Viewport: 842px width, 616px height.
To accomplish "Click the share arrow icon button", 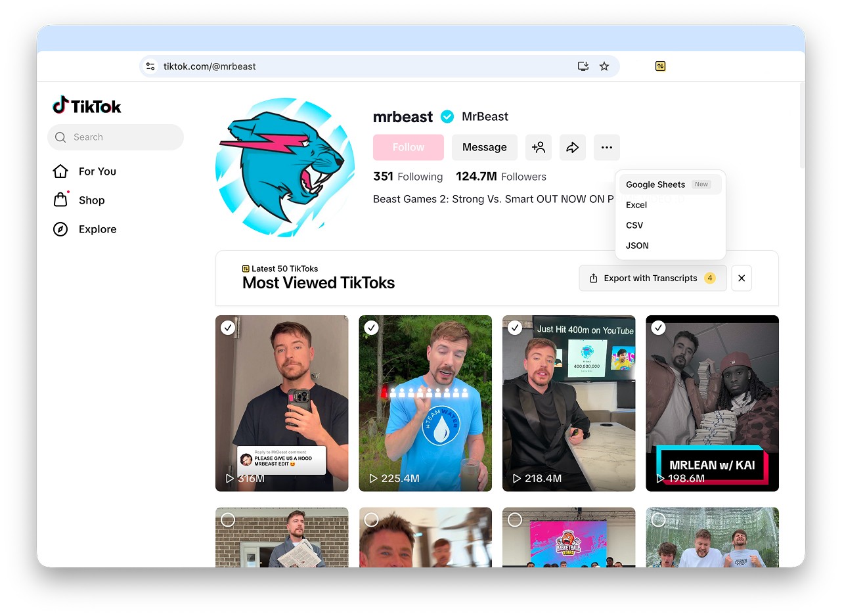I will coord(573,147).
